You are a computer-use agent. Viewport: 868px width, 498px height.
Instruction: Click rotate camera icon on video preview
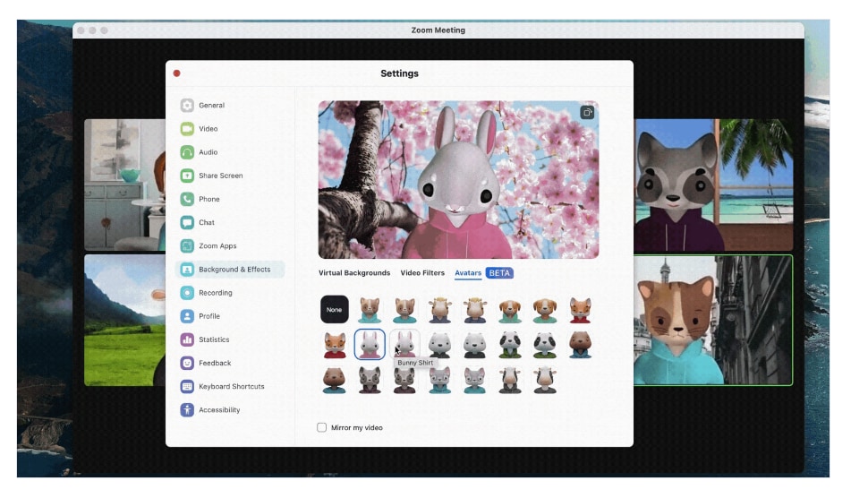click(587, 113)
